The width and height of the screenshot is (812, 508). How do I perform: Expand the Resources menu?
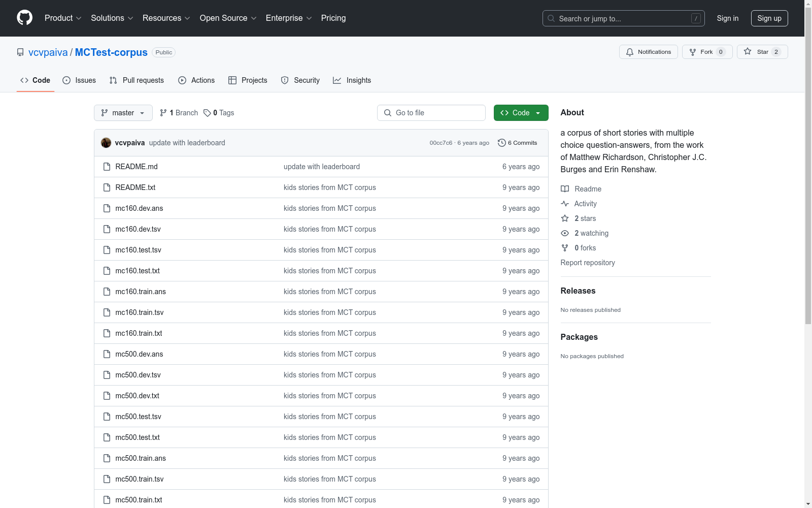(x=166, y=18)
